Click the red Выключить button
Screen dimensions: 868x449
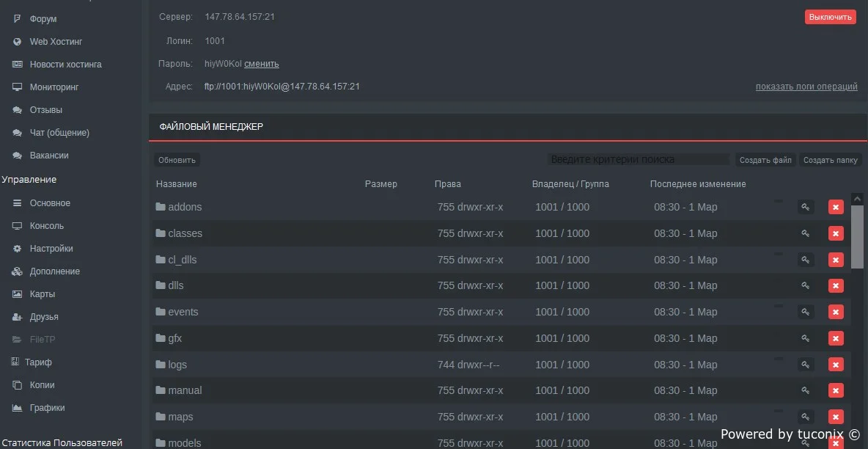tap(831, 17)
